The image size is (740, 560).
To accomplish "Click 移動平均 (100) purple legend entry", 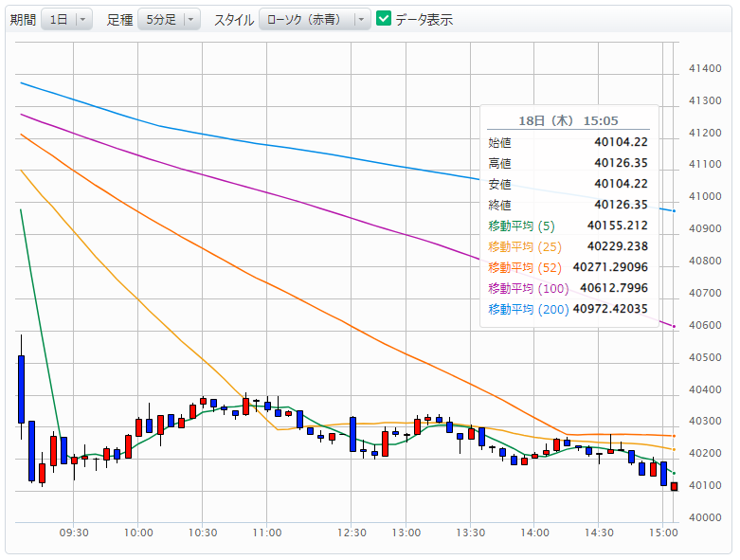I will (x=528, y=288).
